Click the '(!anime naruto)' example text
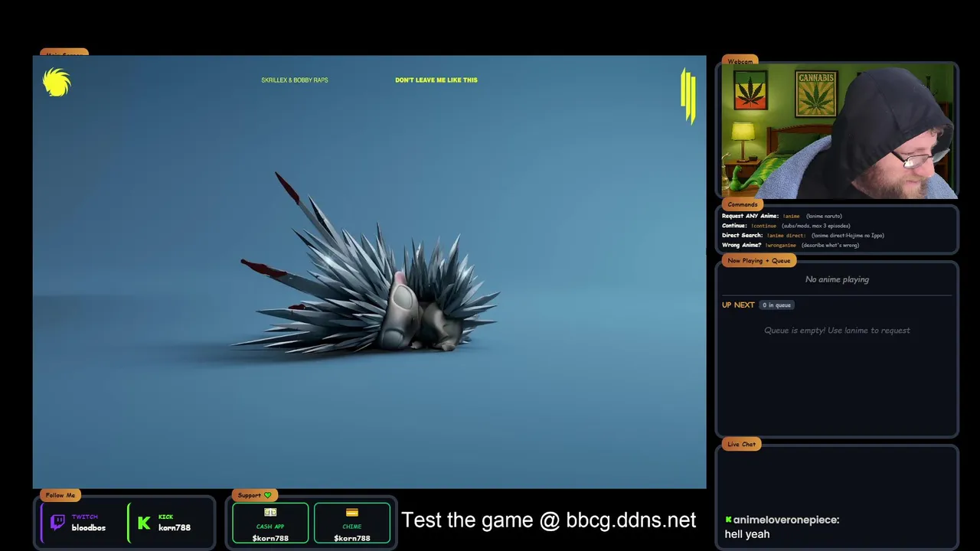980x551 pixels. click(824, 216)
